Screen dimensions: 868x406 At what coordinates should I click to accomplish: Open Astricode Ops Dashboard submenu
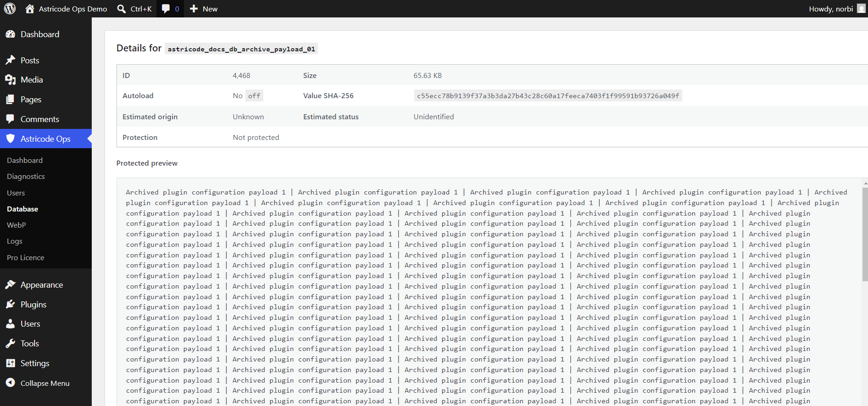point(25,160)
